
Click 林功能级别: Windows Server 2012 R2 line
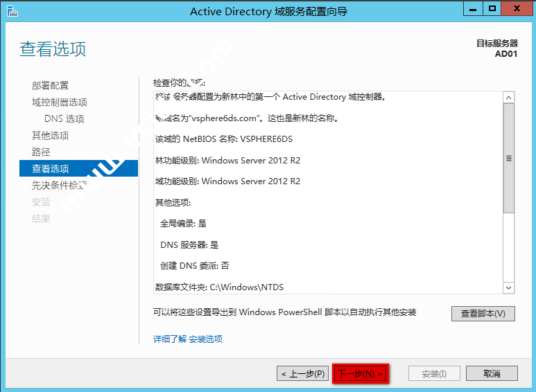coord(227,160)
